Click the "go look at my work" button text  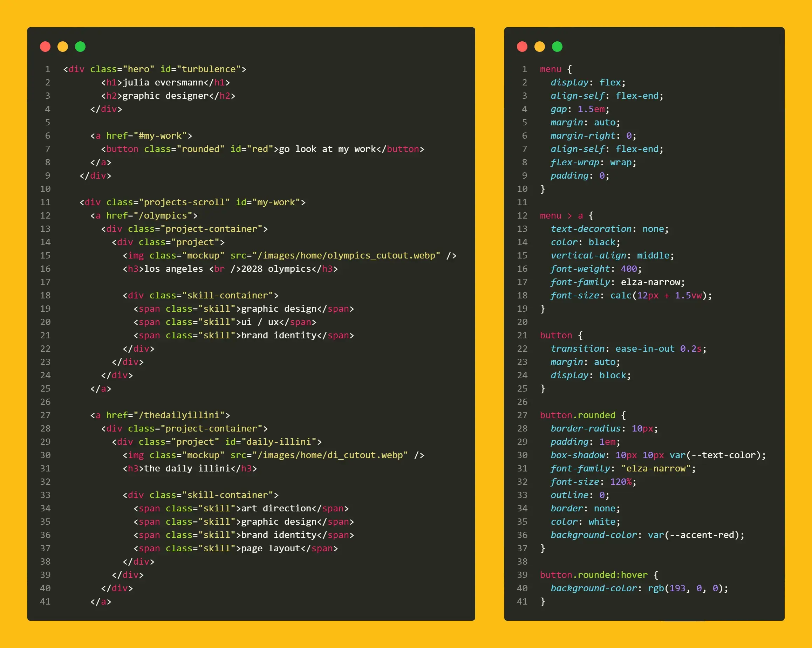coord(327,149)
